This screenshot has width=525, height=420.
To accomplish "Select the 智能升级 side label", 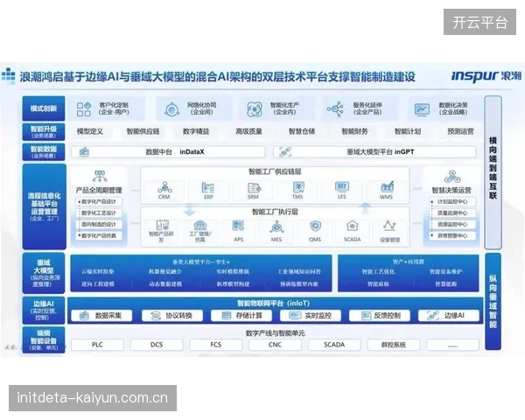I will coord(44,132).
